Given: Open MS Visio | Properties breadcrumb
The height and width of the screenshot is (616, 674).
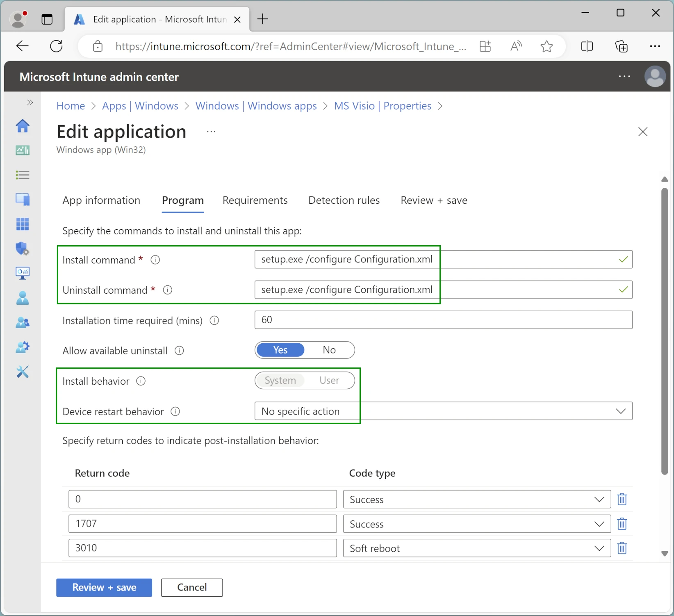Looking at the screenshot, I should pos(383,106).
